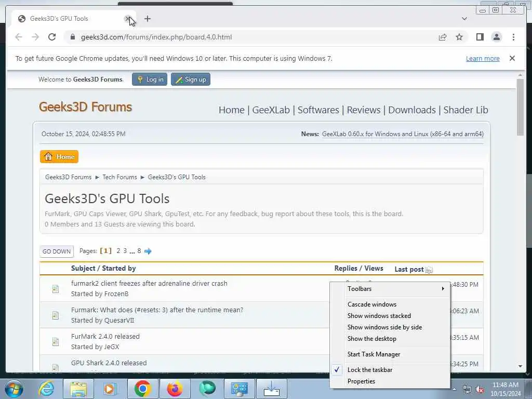
Task: Open Shader Lib navigation link
Action: [466, 110]
